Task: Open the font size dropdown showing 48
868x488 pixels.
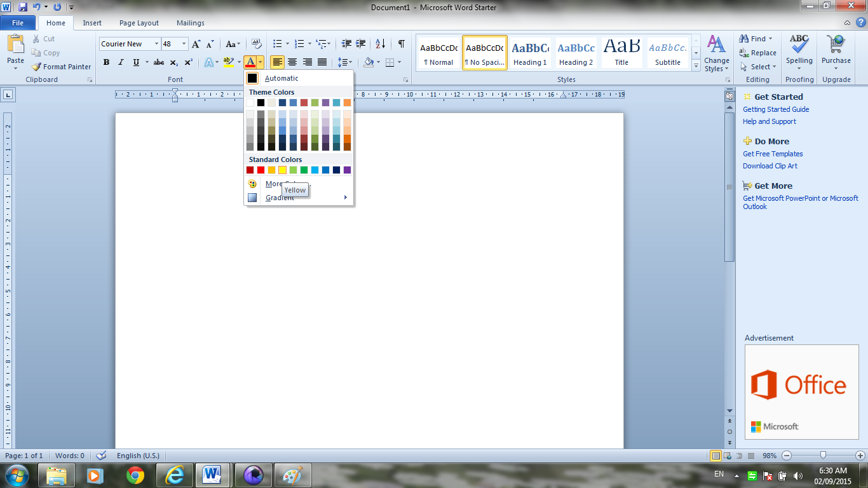Action: pyautogui.click(x=184, y=44)
